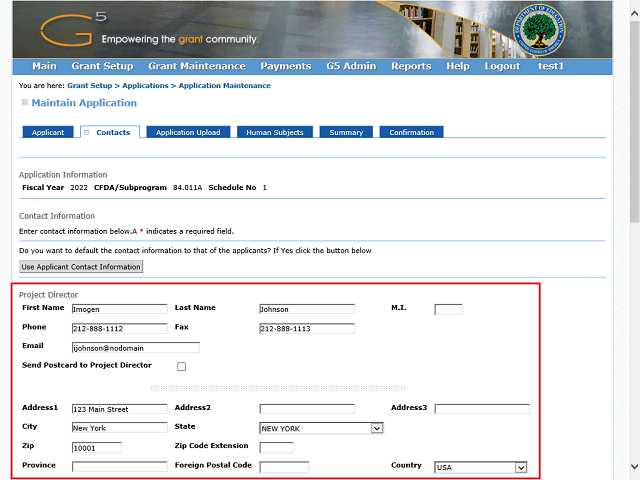Open the Confirmation tab
The image size is (640, 480).
(x=411, y=132)
